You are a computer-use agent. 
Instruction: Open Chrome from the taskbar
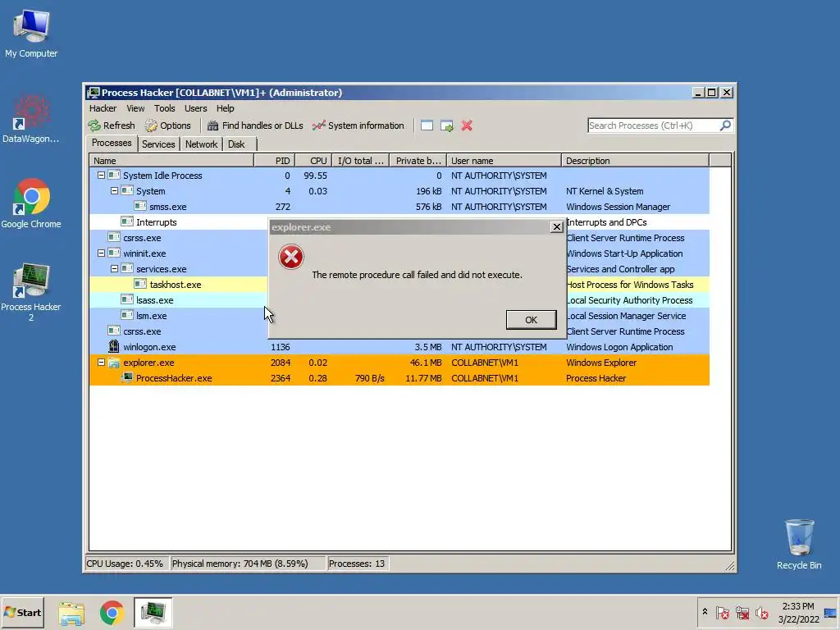coord(112,614)
